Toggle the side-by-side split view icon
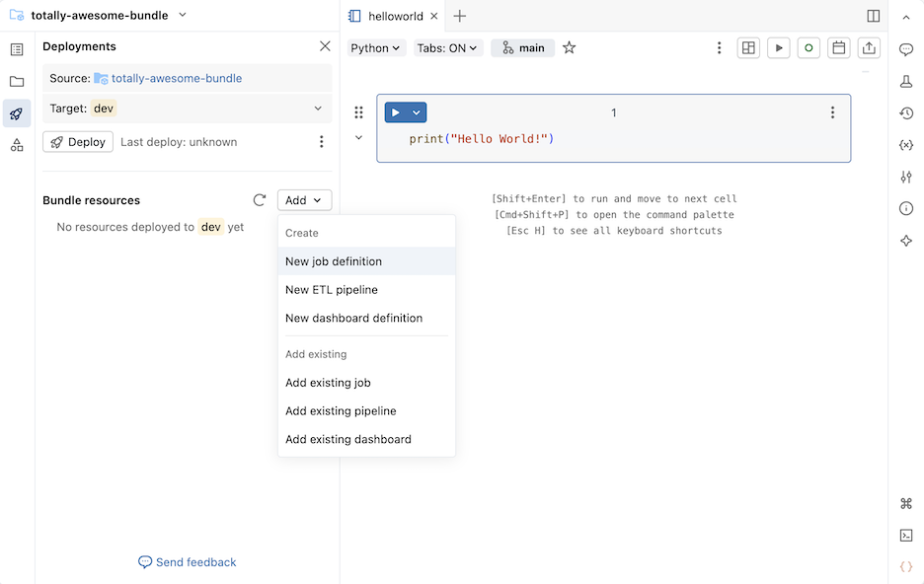 [x=874, y=16]
